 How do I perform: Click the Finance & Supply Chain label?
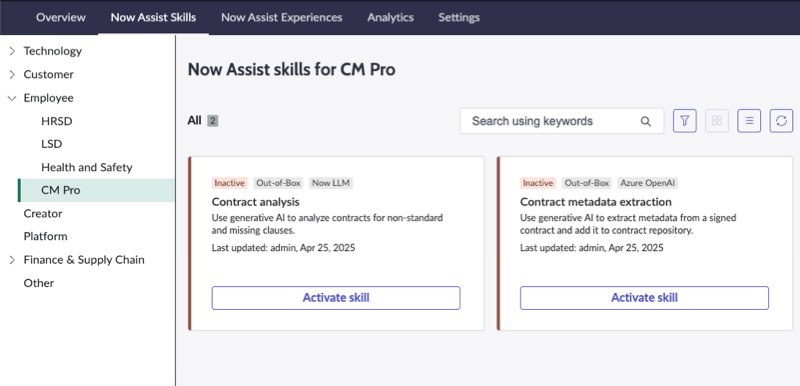point(84,260)
